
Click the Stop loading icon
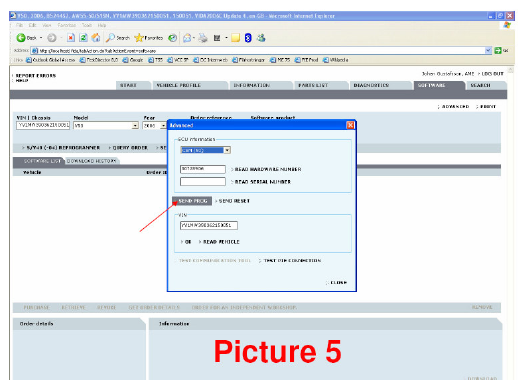pos(71,38)
